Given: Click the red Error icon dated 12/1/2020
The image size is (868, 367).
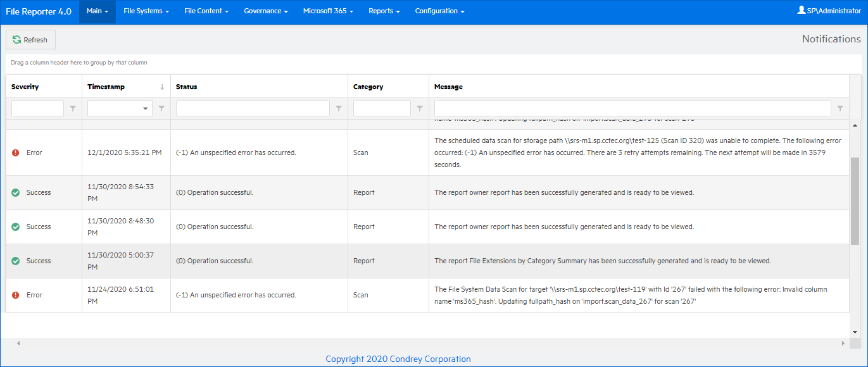Looking at the screenshot, I should click(x=16, y=152).
